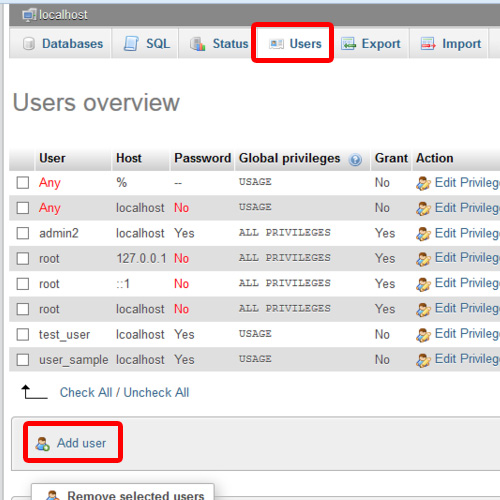Click the Users overview heading
Screen dimensions: 500x500
click(x=96, y=103)
